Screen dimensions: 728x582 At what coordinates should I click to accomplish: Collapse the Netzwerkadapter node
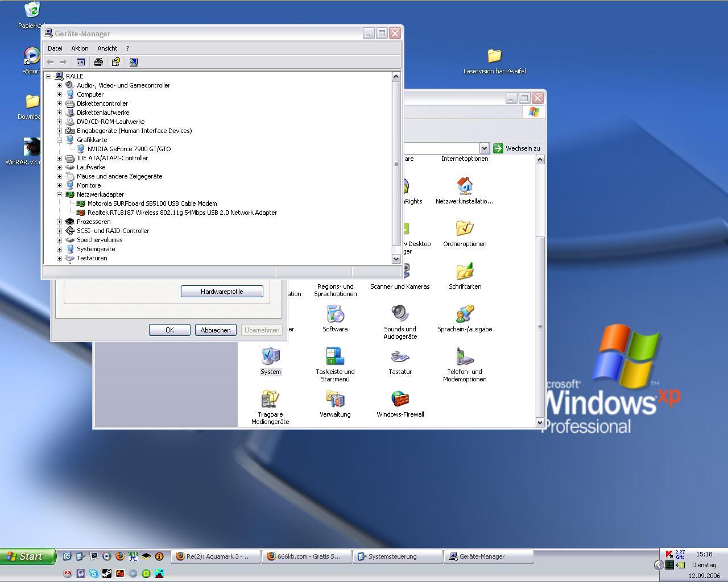tap(59, 194)
